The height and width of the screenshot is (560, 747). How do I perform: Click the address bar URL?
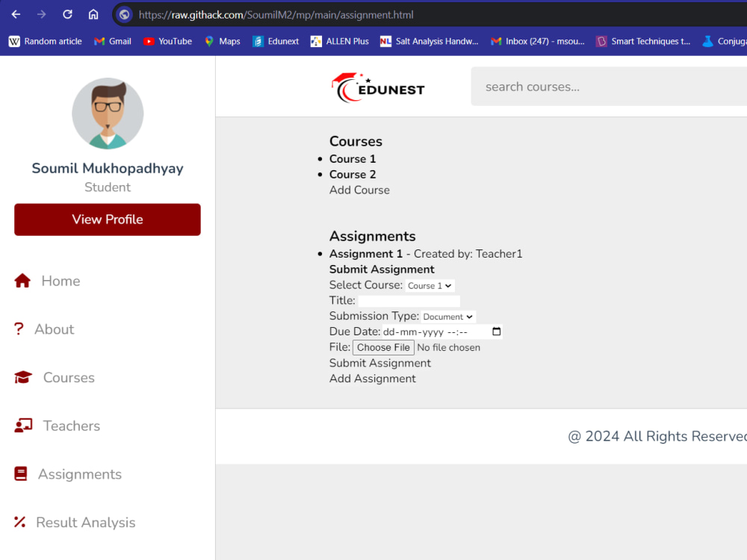click(x=276, y=15)
